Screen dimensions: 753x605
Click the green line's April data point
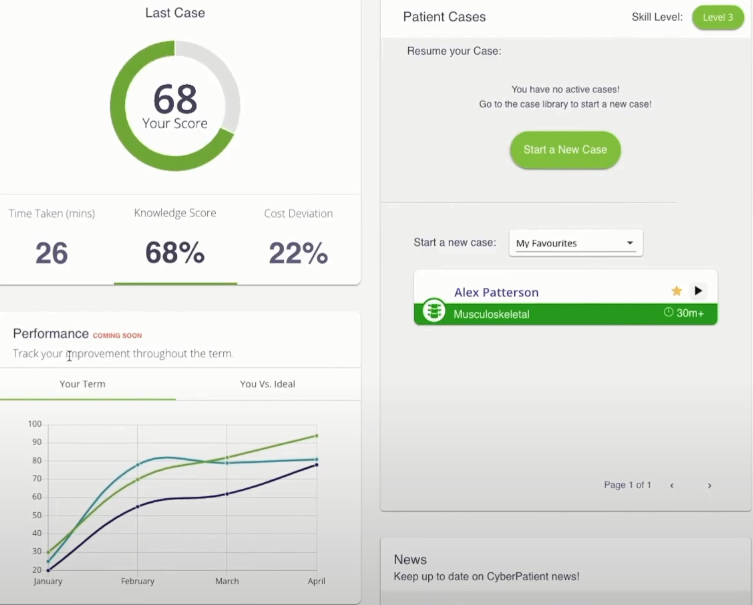316,436
